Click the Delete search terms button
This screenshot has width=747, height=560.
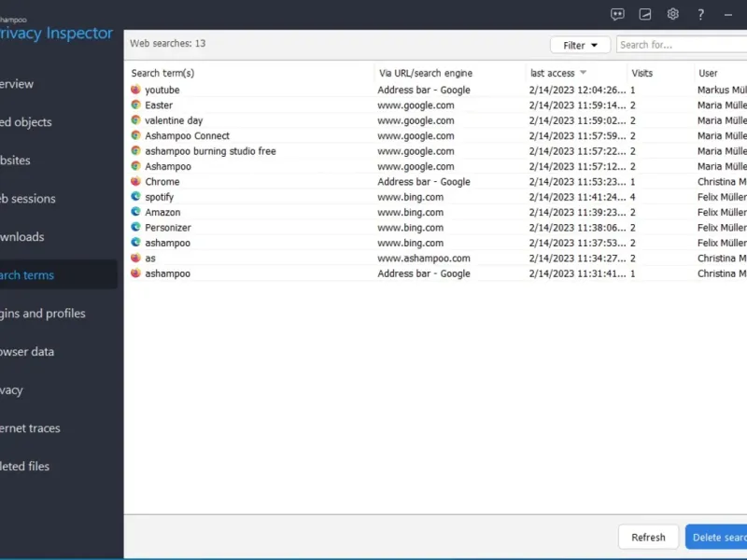(x=716, y=538)
